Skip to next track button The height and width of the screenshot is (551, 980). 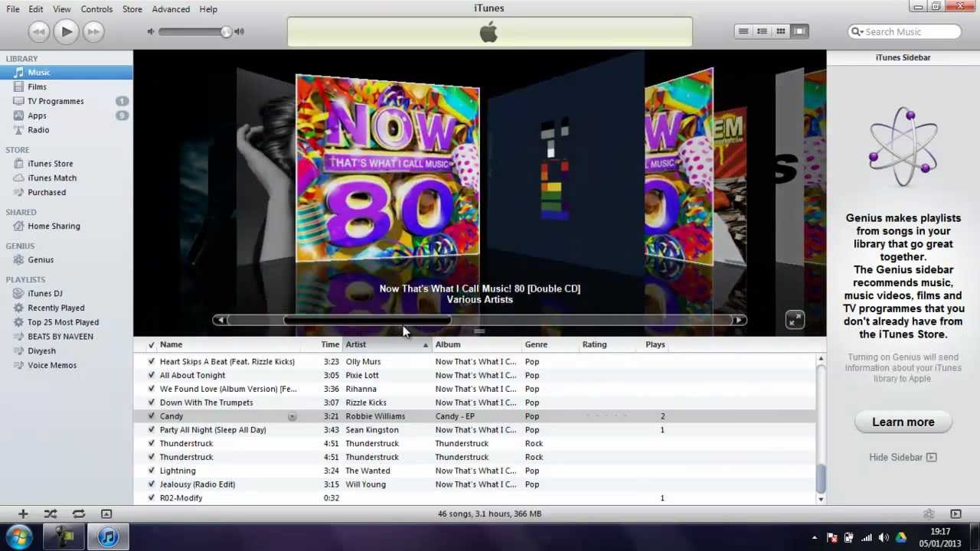point(93,31)
